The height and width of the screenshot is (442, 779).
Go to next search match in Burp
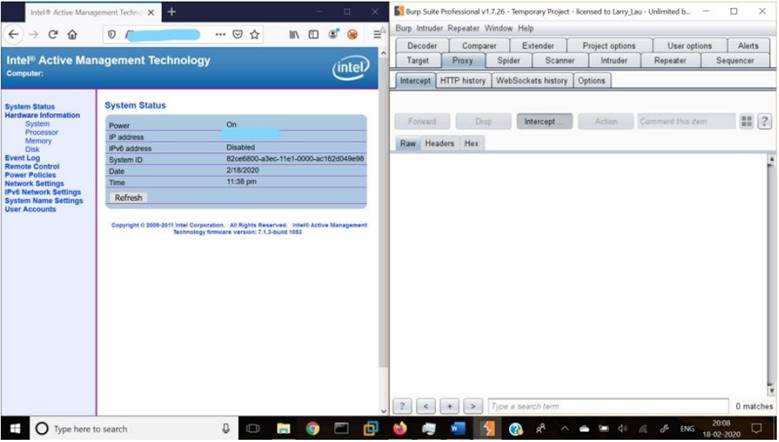tap(473, 406)
